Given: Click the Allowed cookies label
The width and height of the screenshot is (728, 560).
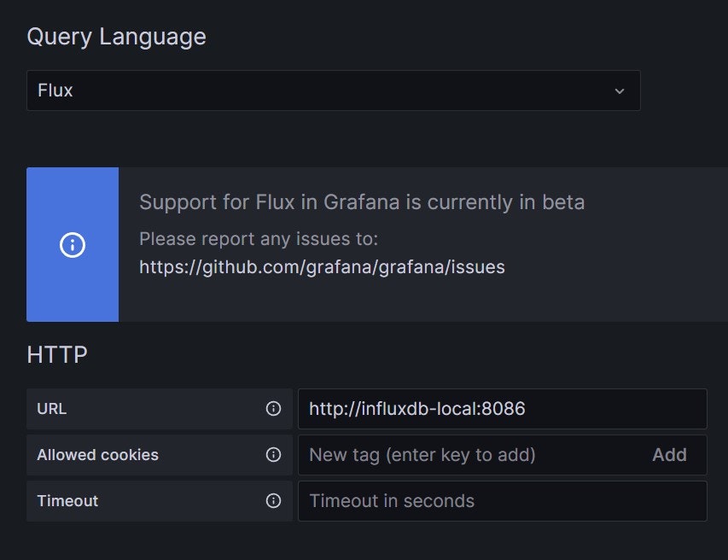Looking at the screenshot, I should pyautogui.click(x=97, y=455).
